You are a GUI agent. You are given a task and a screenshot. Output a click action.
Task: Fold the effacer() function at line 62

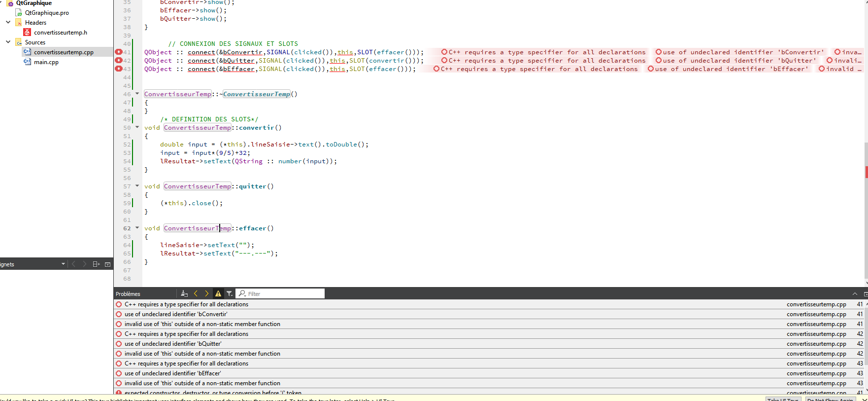click(137, 227)
